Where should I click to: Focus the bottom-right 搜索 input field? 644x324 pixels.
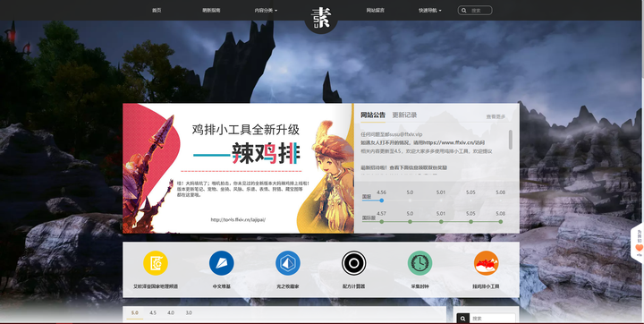[x=493, y=319]
